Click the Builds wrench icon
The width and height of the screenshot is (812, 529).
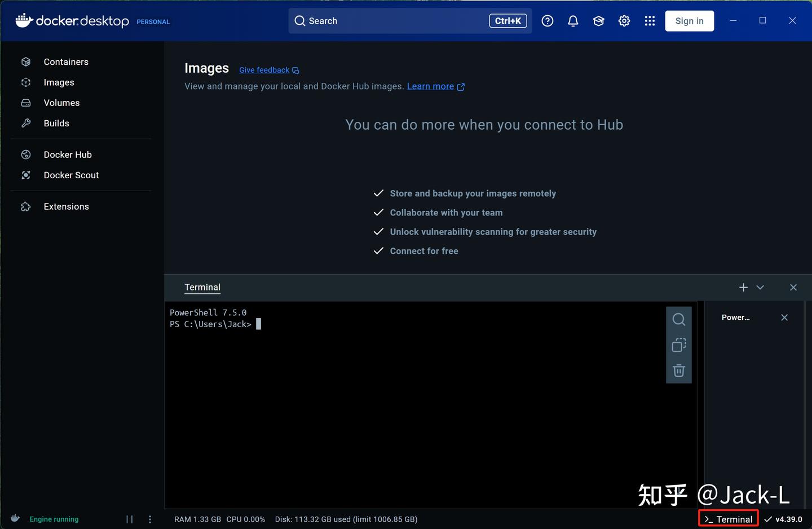pyautogui.click(x=26, y=123)
